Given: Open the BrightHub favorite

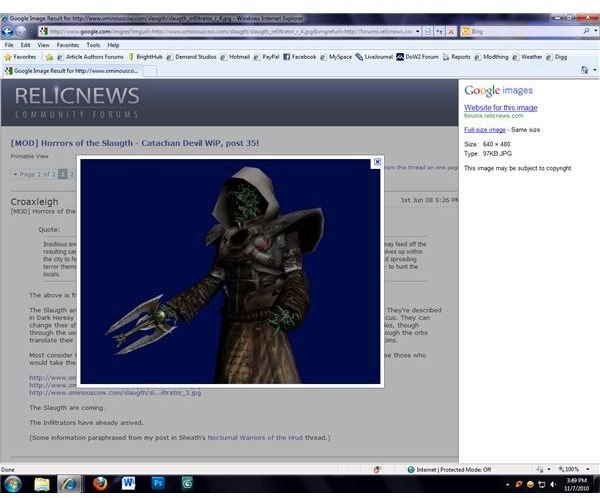Looking at the screenshot, I should (145, 57).
